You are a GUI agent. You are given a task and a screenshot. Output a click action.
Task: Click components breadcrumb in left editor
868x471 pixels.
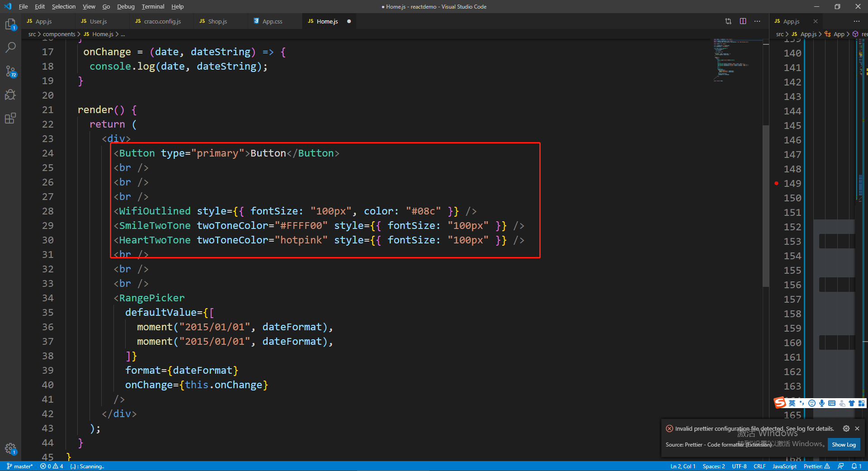(x=59, y=34)
